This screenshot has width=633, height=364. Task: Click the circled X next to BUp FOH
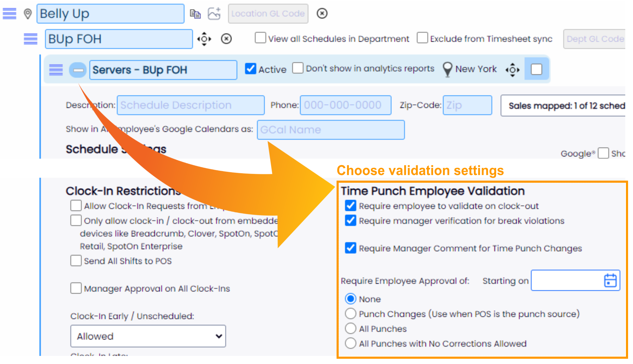[226, 39]
